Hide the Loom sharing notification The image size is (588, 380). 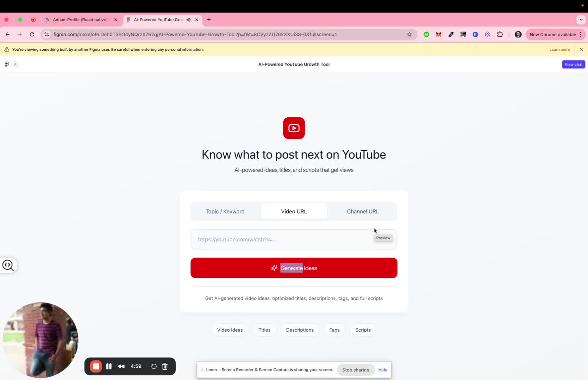383,370
